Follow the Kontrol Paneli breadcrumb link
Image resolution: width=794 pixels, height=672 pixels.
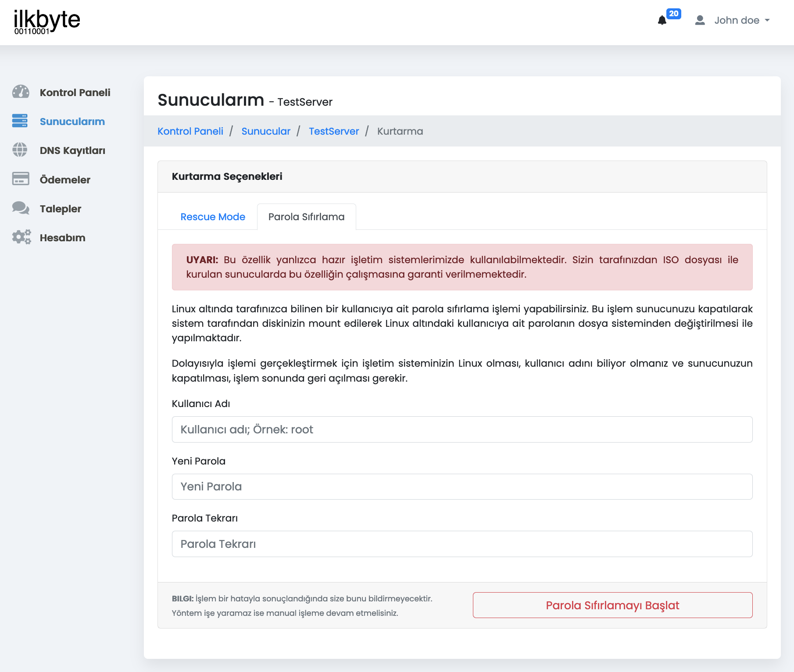pyautogui.click(x=190, y=131)
